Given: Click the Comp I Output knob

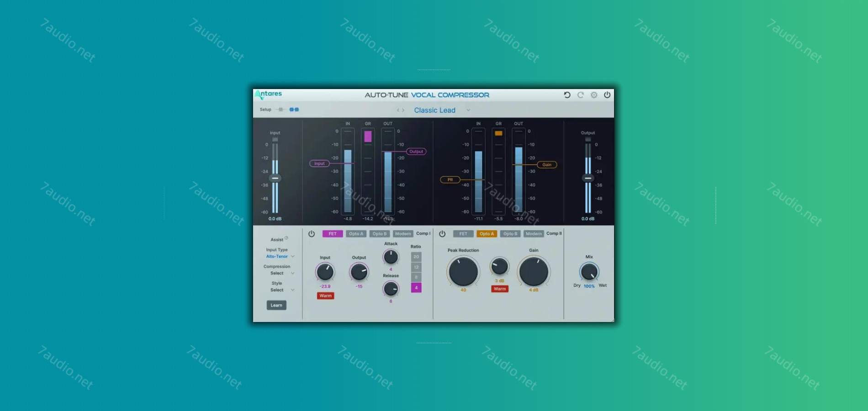Looking at the screenshot, I should 359,273.
